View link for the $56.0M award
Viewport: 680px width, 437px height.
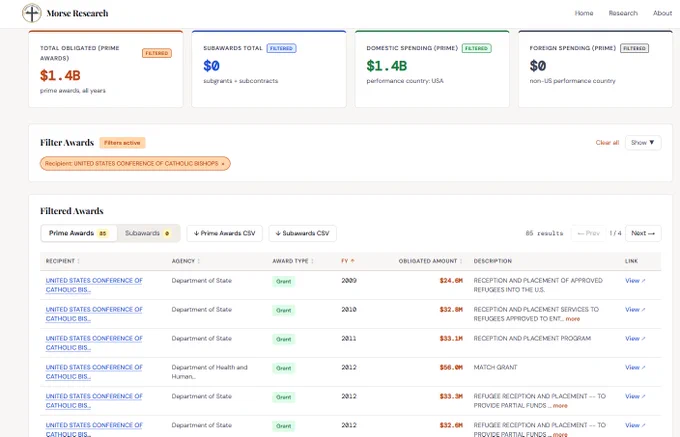(x=635, y=368)
